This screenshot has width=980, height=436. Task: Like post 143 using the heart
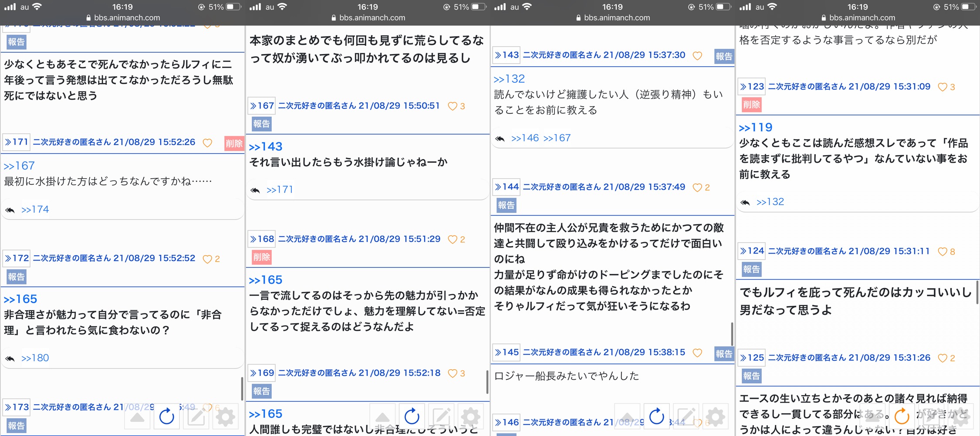click(x=697, y=56)
